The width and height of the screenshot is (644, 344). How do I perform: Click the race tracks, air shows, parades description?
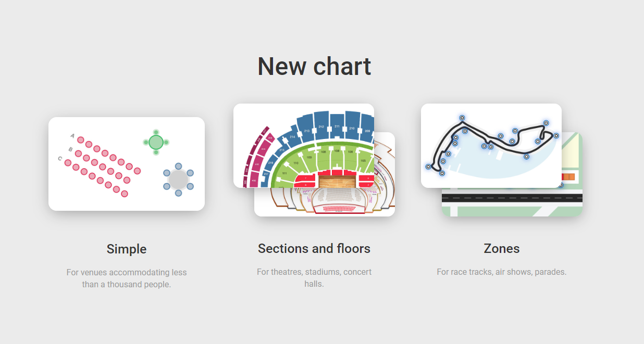coord(502,272)
